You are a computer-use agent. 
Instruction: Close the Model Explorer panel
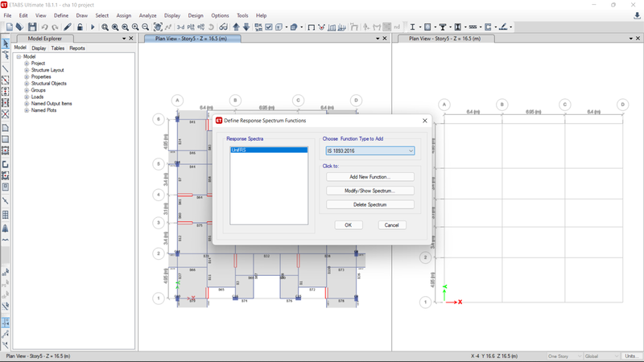[x=131, y=38]
